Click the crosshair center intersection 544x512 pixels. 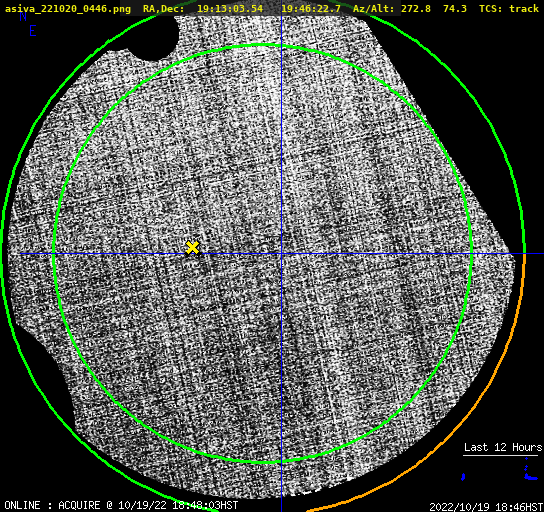(x=281, y=254)
